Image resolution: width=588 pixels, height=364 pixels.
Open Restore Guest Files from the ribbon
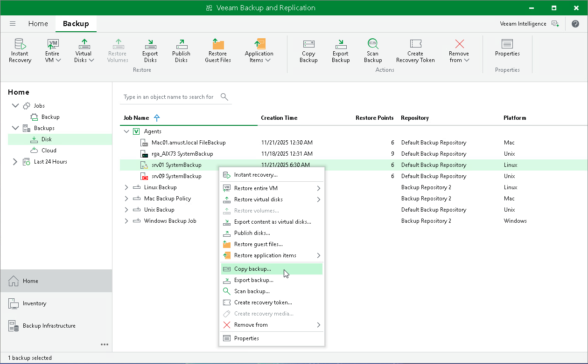(x=217, y=50)
